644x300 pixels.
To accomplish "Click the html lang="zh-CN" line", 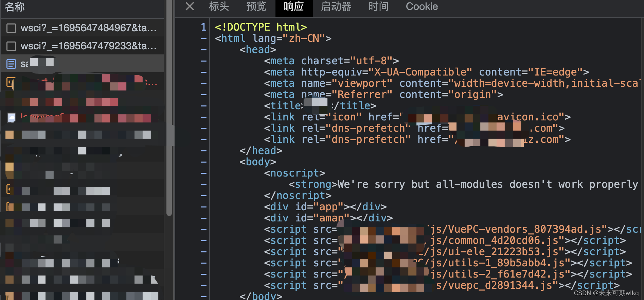I will pyautogui.click(x=273, y=38).
